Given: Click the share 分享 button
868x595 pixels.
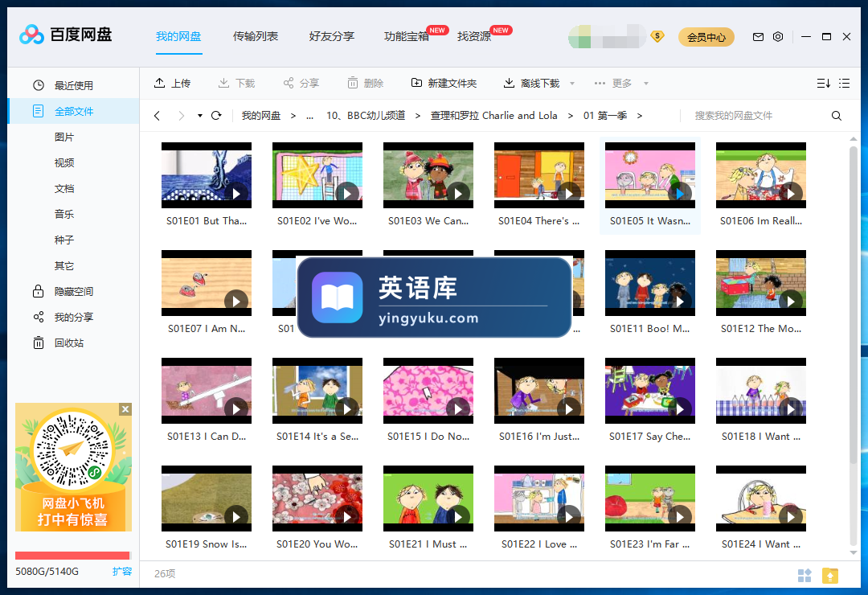Looking at the screenshot, I should coord(301,83).
